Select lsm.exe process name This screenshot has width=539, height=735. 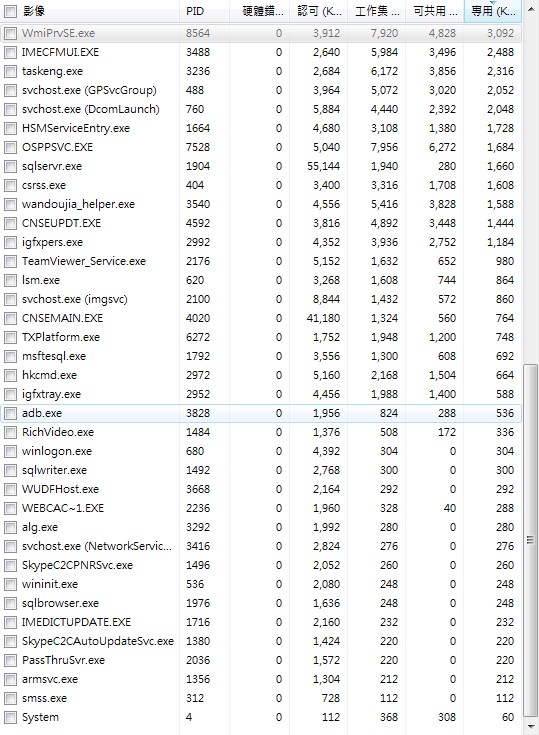(x=41, y=280)
